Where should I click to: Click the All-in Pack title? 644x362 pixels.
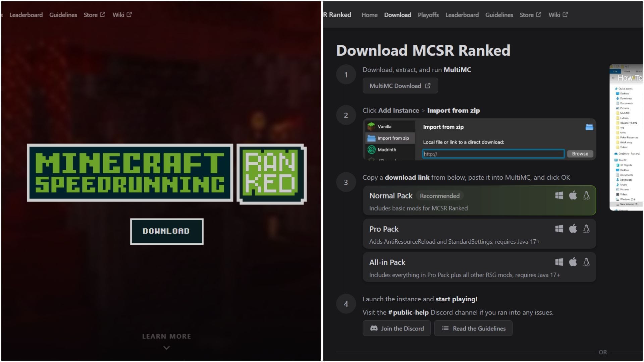point(387,262)
